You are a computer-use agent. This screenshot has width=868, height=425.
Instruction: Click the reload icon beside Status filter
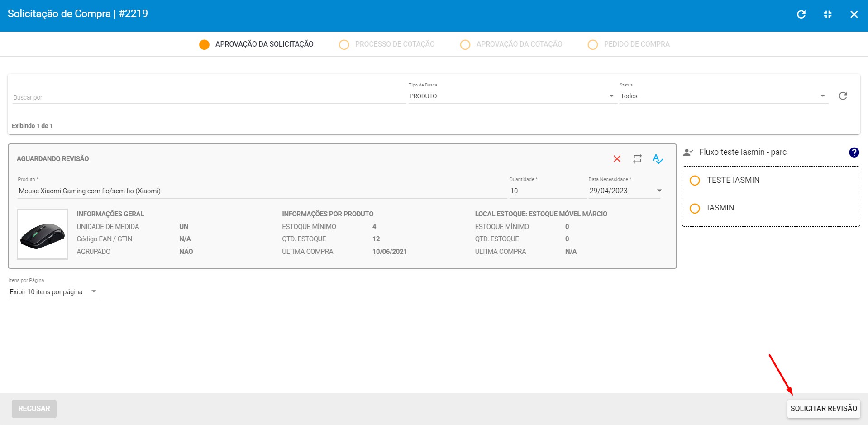click(x=843, y=96)
